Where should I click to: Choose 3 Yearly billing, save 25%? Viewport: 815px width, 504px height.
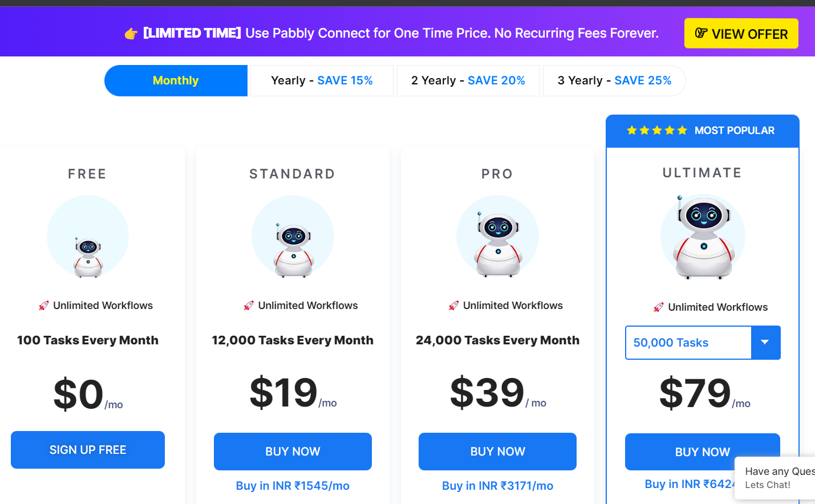pyautogui.click(x=614, y=80)
